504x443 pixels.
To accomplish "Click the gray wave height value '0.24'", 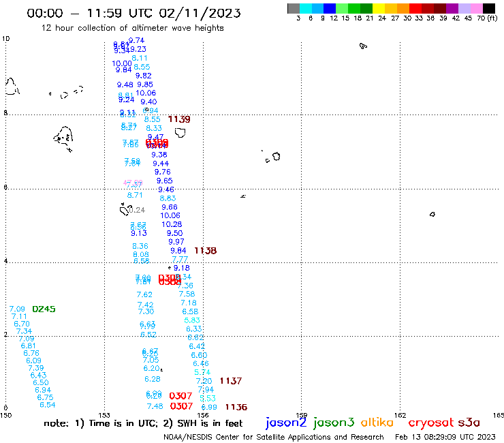I will click(x=137, y=210).
